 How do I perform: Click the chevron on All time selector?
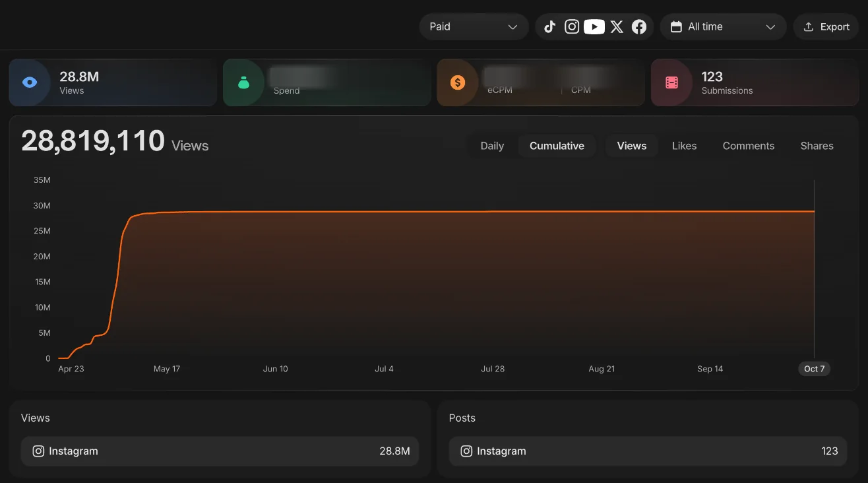[x=770, y=27]
